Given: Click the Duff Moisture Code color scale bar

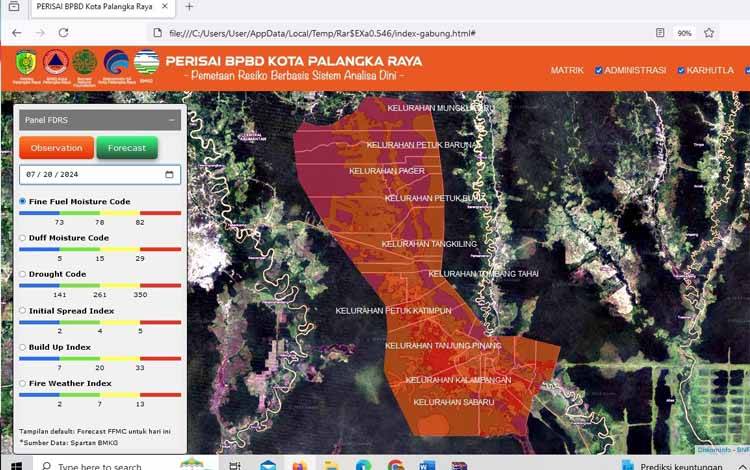Looking at the screenshot, I should pos(100,249).
